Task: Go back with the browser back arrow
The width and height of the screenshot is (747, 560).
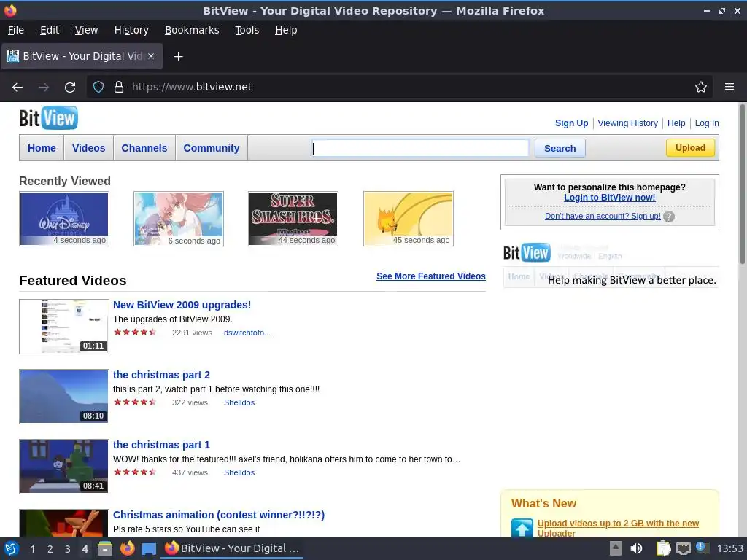Action: [x=18, y=87]
